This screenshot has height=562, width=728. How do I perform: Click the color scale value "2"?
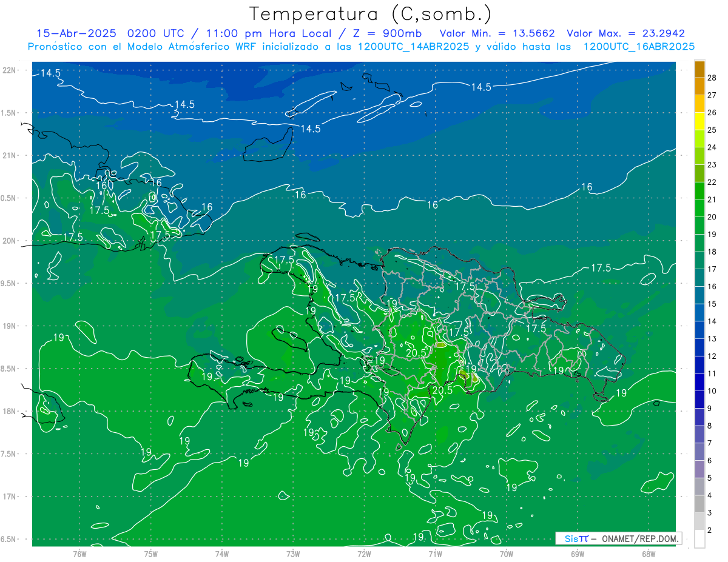tap(710, 530)
